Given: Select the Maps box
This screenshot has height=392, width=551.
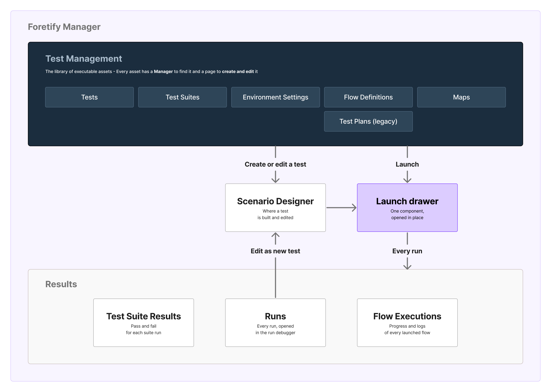Looking at the screenshot, I should tap(461, 97).
